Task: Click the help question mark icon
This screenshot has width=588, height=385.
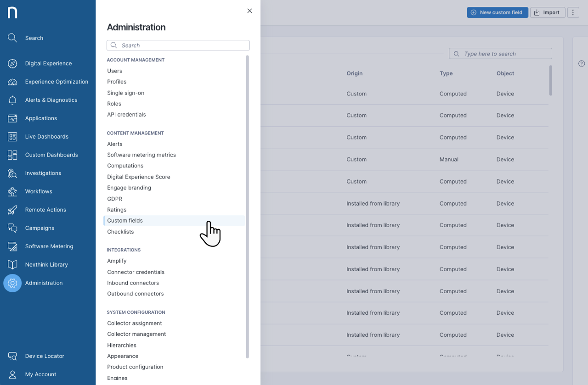Action: pyautogui.click(x=582, y=64)
